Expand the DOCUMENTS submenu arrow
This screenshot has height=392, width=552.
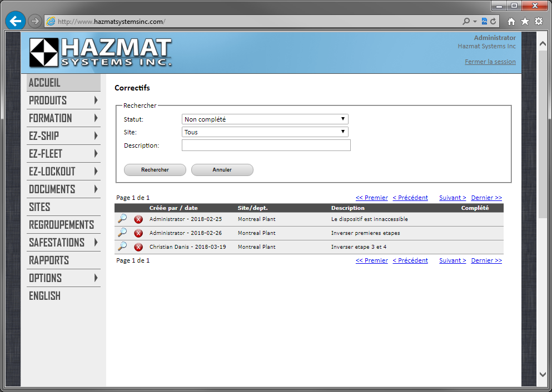96,189
